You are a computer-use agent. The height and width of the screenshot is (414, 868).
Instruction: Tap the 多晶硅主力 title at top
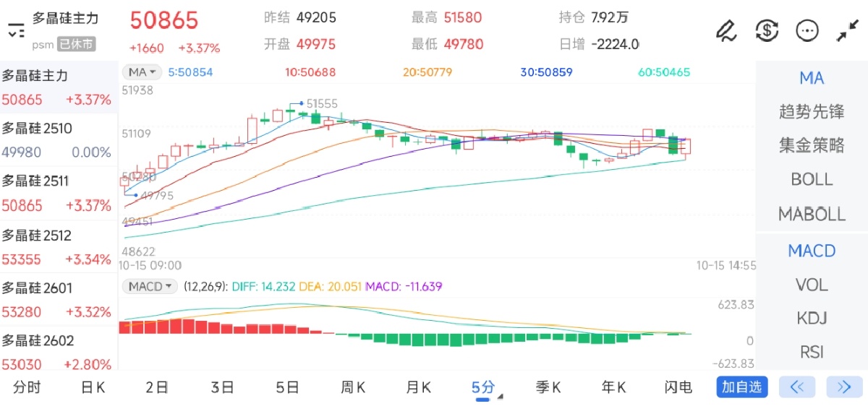[x=65, y=19]
